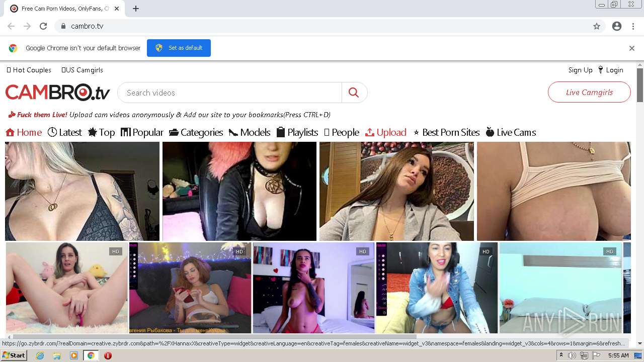This screenshot has height=362, width=644.
Task: Click the browser forward arrow
Action: (x=27, y=26)
